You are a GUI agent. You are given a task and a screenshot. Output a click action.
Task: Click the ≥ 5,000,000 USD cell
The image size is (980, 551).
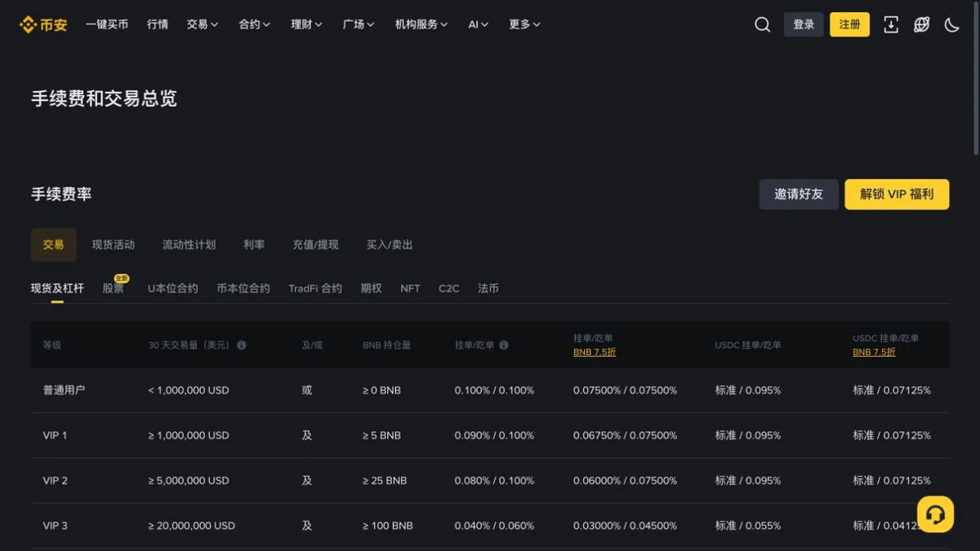tap(189, 481)
